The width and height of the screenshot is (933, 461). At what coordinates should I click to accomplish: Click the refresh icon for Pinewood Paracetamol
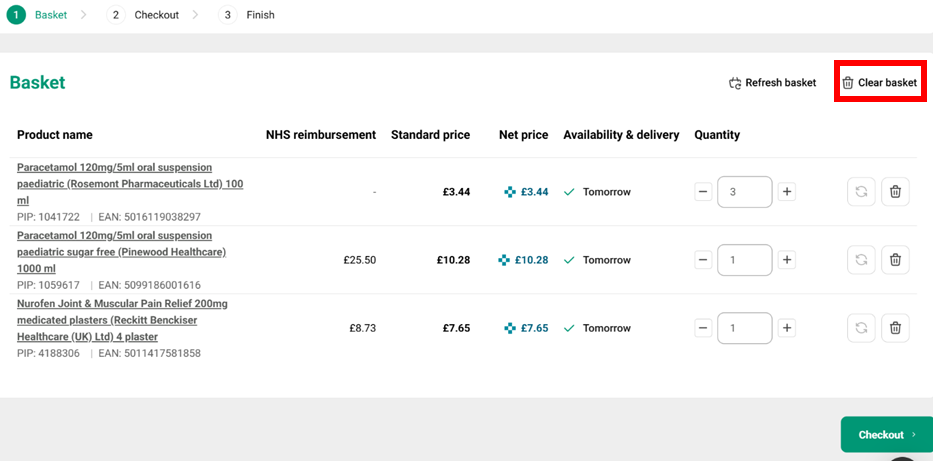pos(860,260)
